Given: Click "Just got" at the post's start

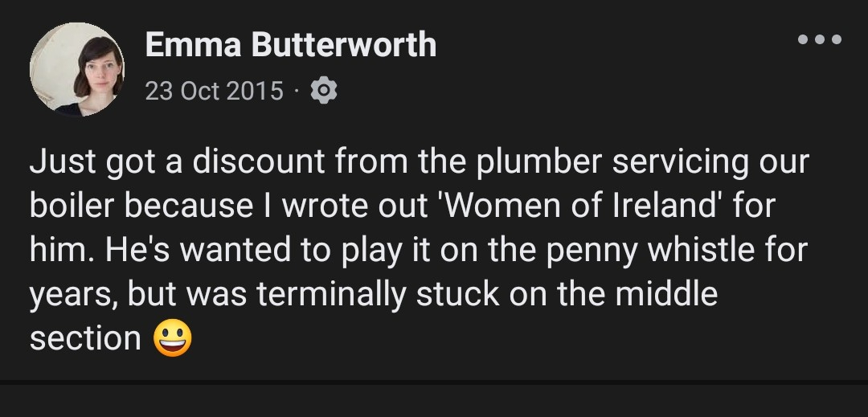Looking at the screenshot, I should [91, 162].
